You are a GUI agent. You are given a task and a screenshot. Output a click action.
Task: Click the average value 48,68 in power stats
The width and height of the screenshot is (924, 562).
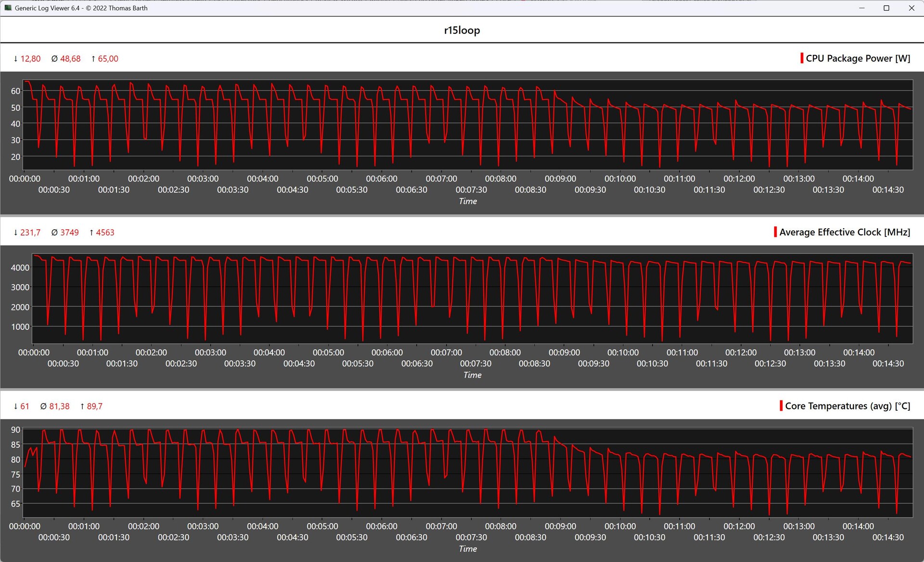click(x=70, y=59)
